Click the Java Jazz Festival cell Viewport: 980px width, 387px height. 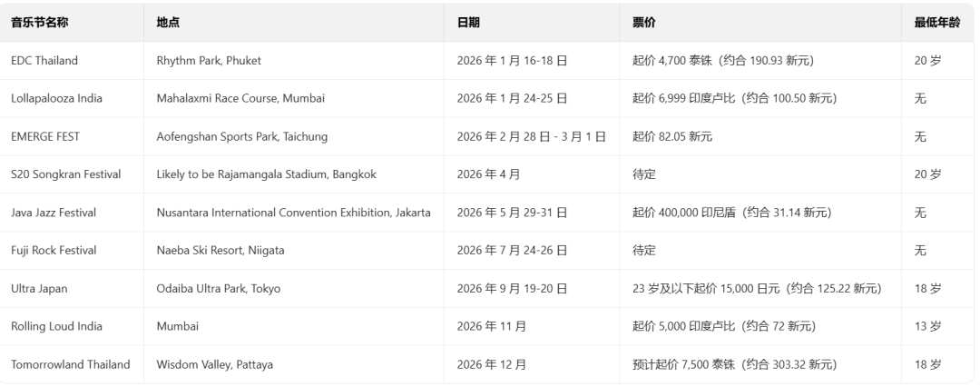[x=54, y=213]
